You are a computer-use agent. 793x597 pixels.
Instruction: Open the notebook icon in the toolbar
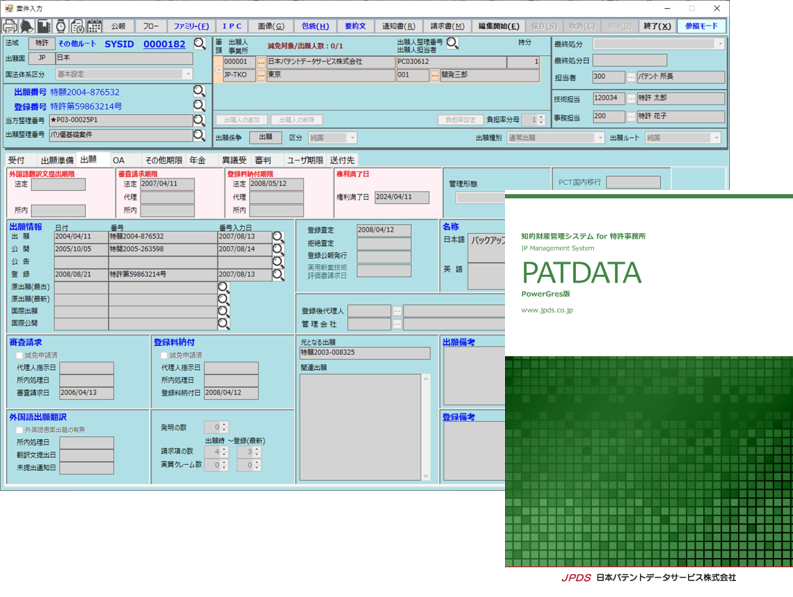(43, 26)
